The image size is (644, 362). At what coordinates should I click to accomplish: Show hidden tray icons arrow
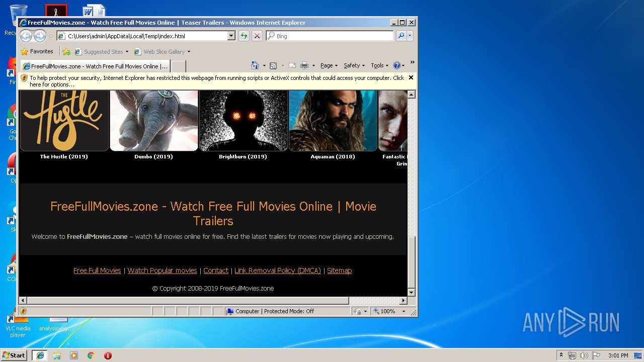pyautogui.click(x=561, y=355)
